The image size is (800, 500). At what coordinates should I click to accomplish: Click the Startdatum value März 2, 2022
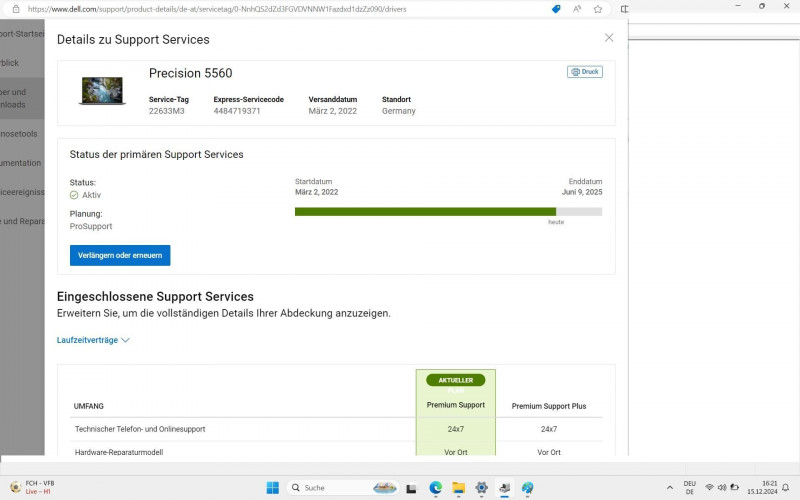click(316, 192)
